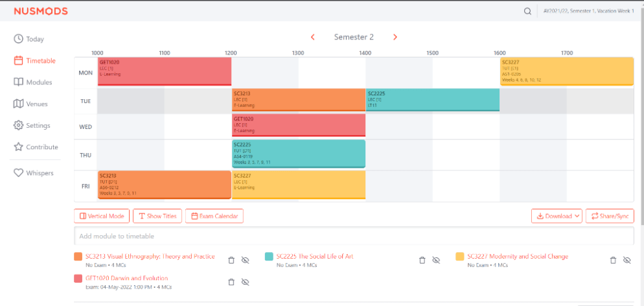This screenshot has height=306, width=644.
Task: Toggle Show Titles on timetable
Action: point(157,216)
